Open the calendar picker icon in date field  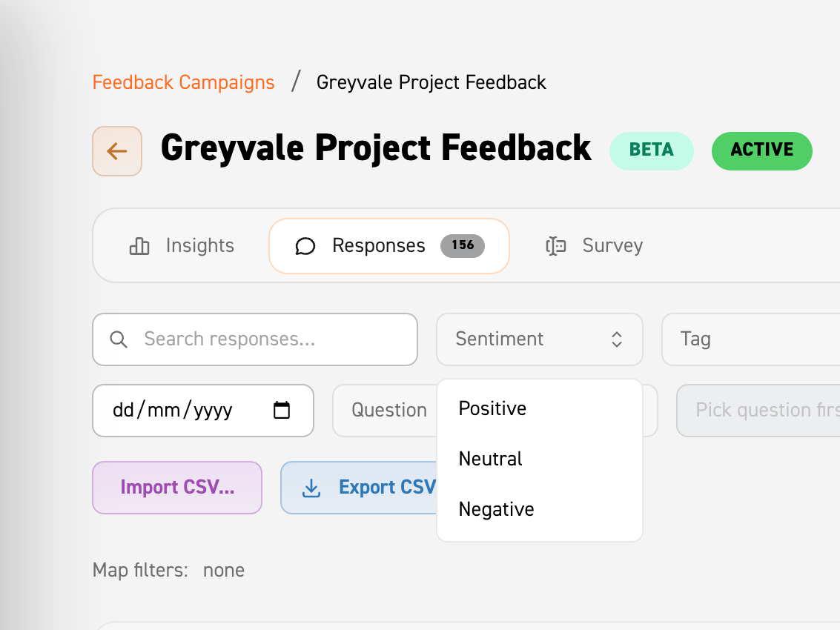coord(282,410)
